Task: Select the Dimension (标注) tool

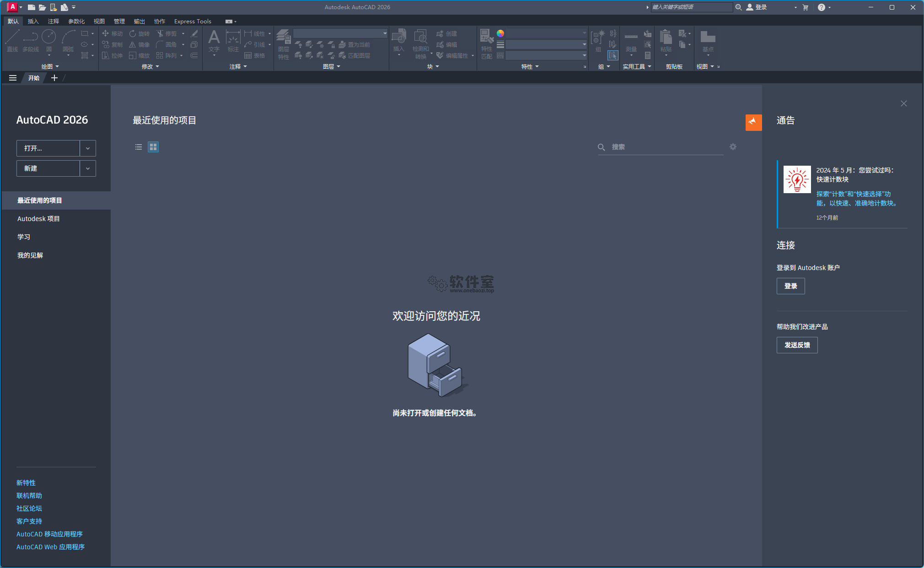Action: coord(233,41)
